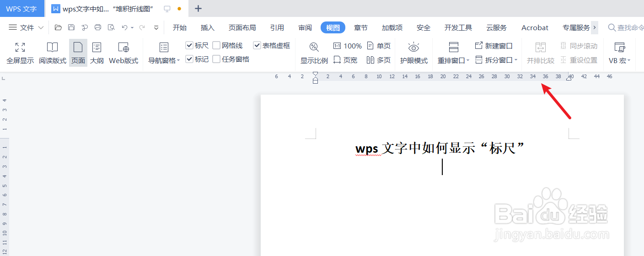Open the 插入 tab
Screen dimensions: 644x256
[208, 27]
